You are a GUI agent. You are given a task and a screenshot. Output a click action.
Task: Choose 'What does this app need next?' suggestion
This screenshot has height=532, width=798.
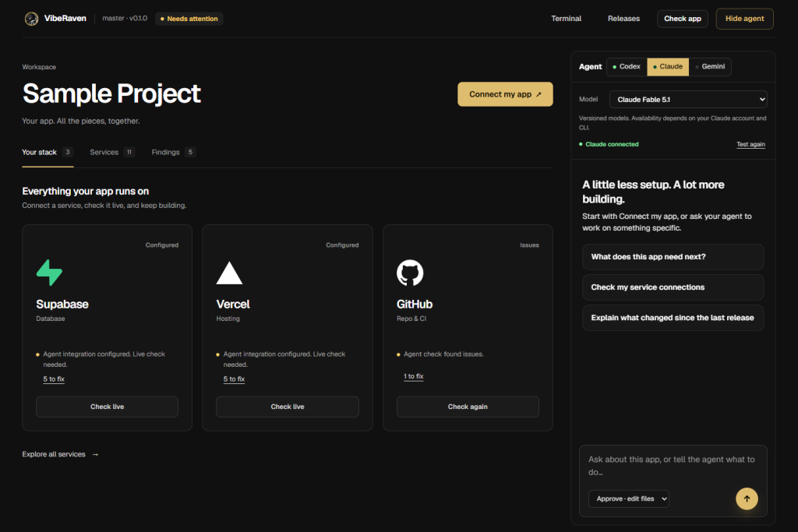click(673, 257)
